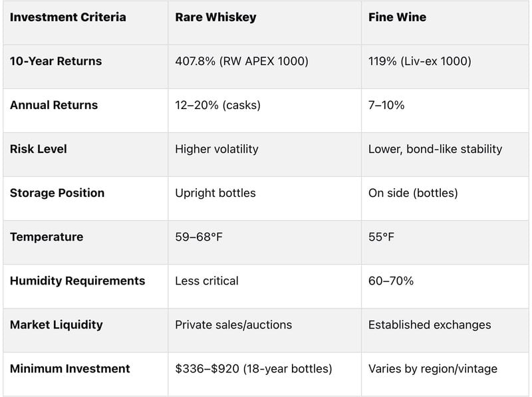Select the Annual Returns row label
532x397 pixels.
pyautogui.click(x=54, y=105)
